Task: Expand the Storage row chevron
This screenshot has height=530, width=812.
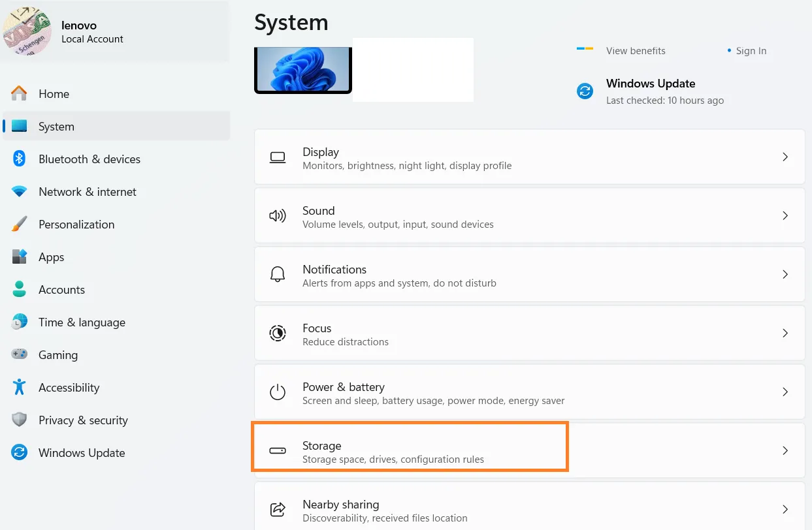Action: [x=785, y=450]
